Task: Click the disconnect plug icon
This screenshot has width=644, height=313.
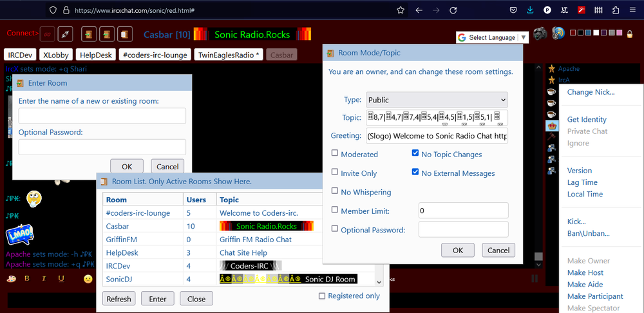Action: (65, 35)
